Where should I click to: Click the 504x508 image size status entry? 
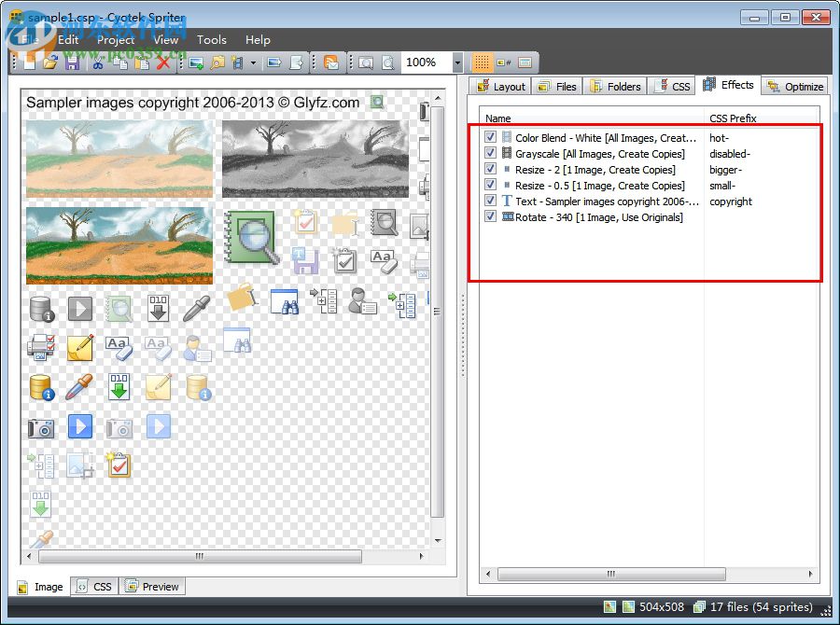653,606
